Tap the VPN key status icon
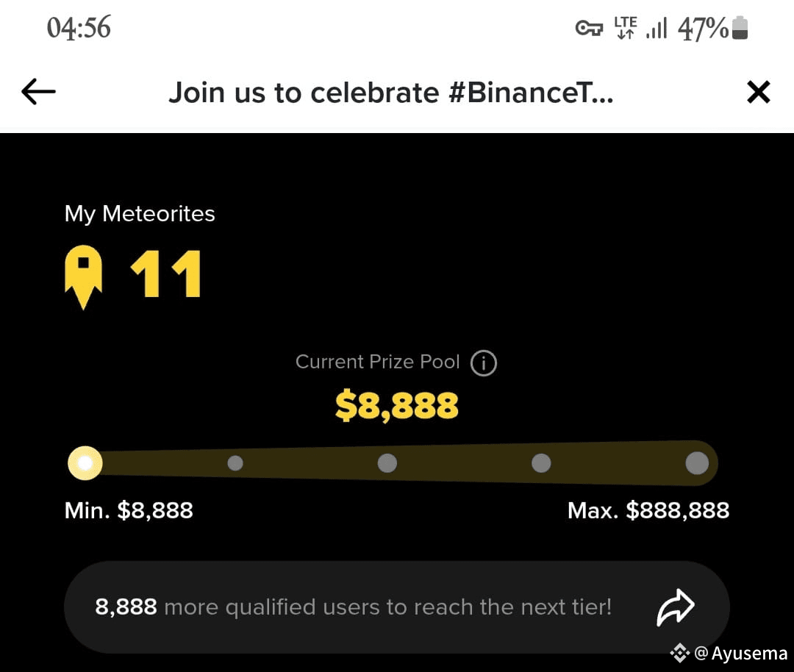The image size is (794, 672). [589, 28]
